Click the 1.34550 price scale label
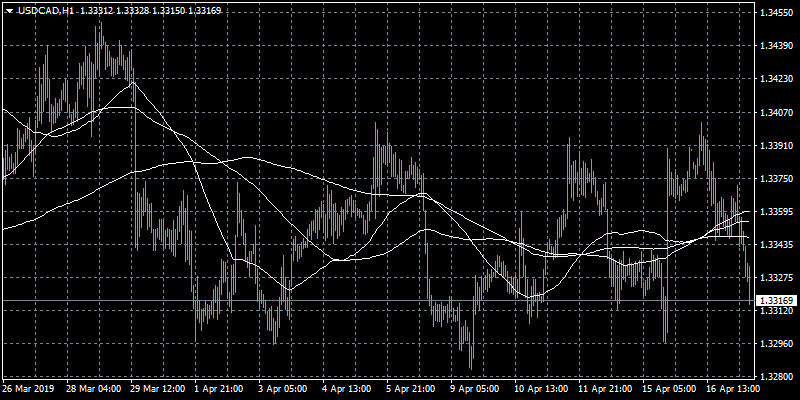 777,12
